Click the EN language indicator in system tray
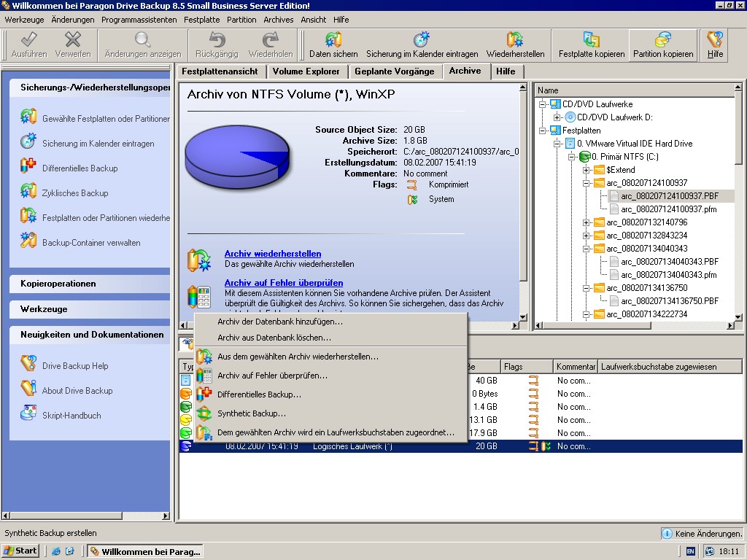The image size is (747, 560). click(x=690, y=551)
